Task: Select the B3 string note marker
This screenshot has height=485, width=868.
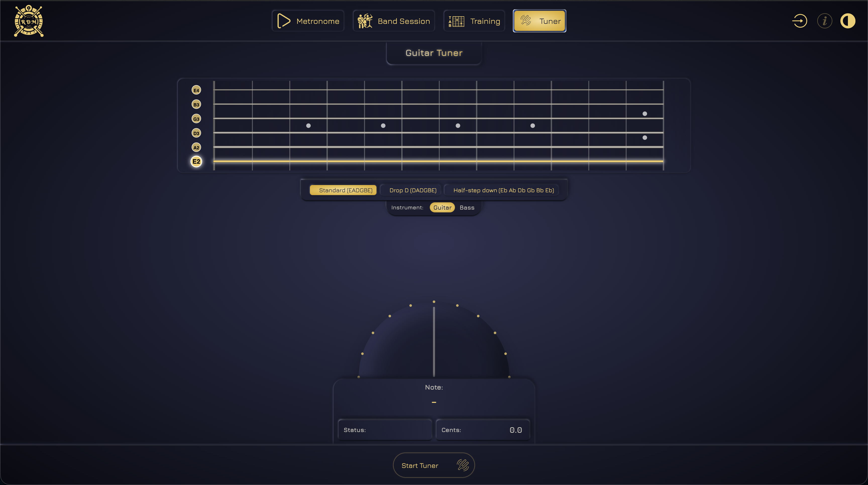Action: pyautogui.click(x=196, y=104)
